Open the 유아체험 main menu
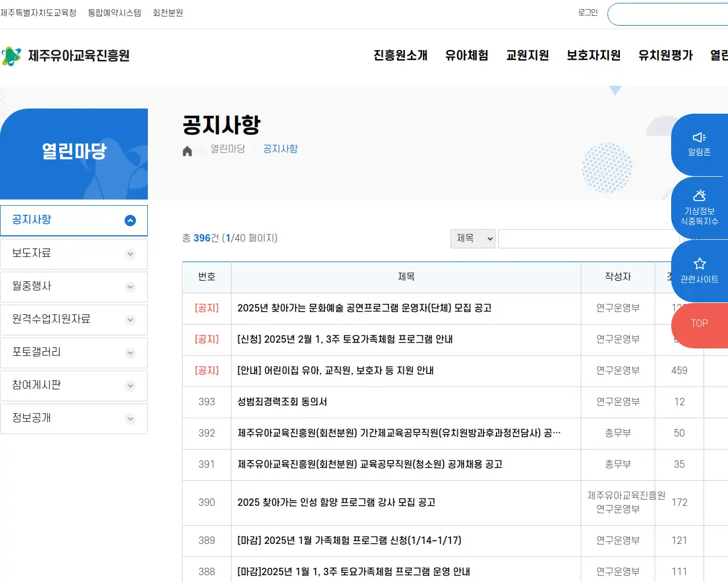Viewport: 728px width, 582px height. point(467,55)
